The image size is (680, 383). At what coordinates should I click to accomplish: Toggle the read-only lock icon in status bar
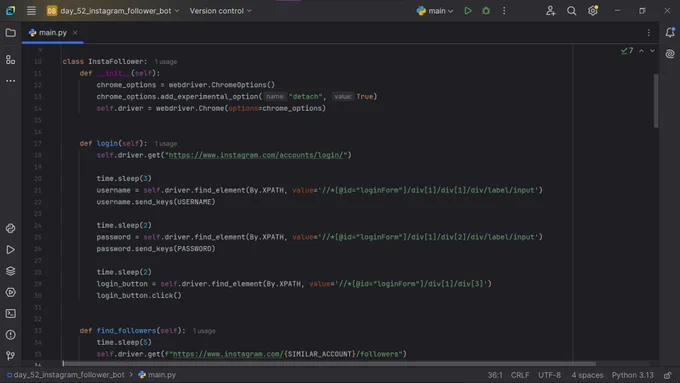[x=667, y=375]
